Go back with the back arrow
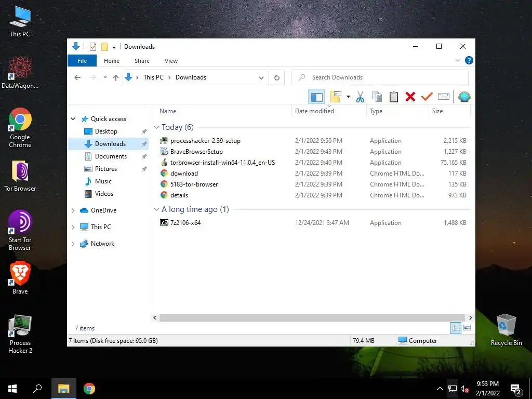 pos(77,77)
